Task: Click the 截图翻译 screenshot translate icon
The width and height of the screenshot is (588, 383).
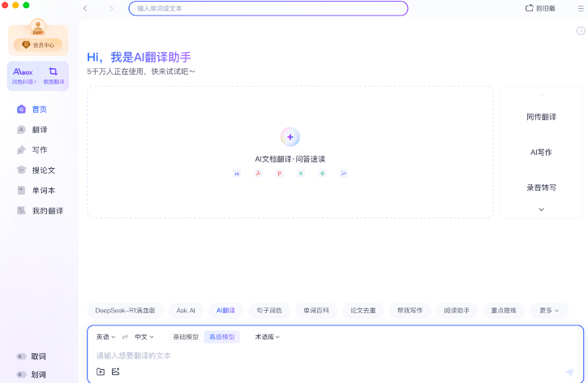Action: (x=54, y=72)
